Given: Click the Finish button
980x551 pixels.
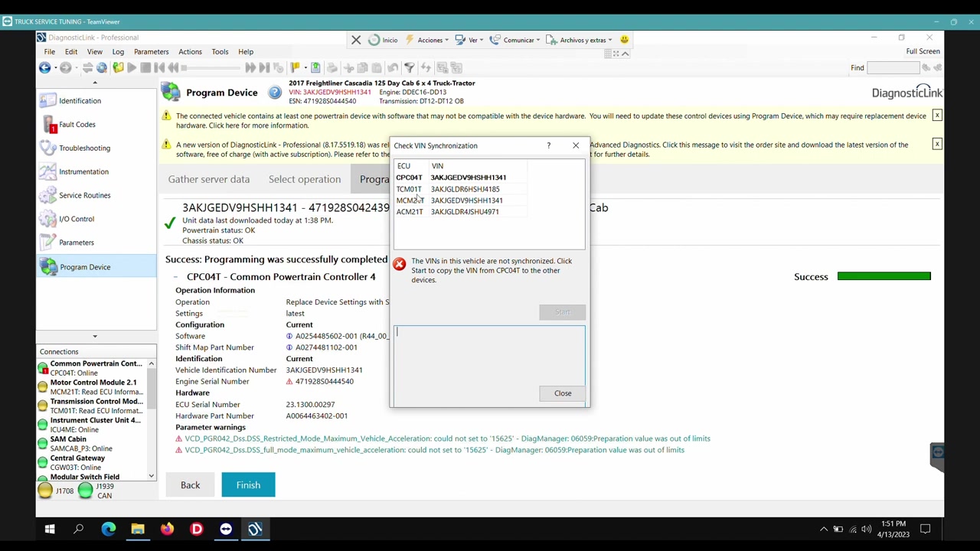Looking at the screenshot, I should pos(248,485).
